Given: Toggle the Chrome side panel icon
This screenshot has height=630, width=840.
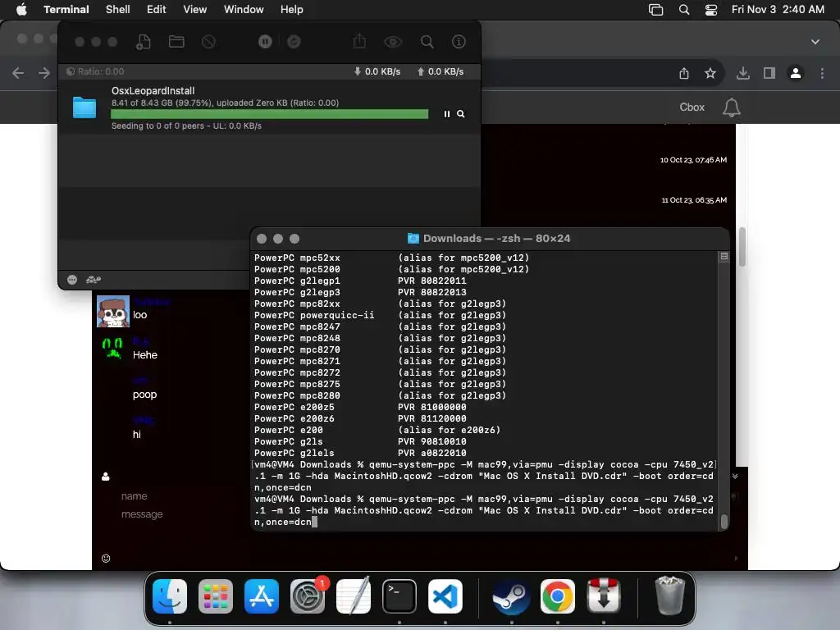Looking at the screenshot, I should [769, 73].
